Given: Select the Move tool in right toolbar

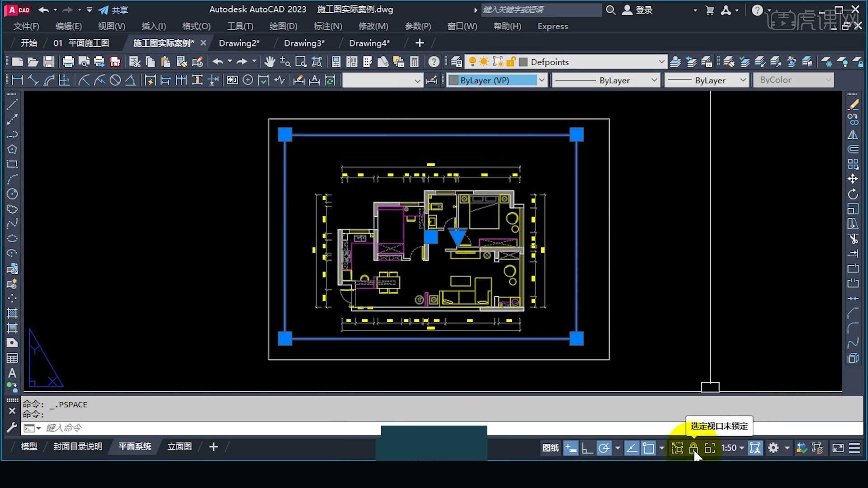Looking at the screenshot, I should click(x=853, y=179).
